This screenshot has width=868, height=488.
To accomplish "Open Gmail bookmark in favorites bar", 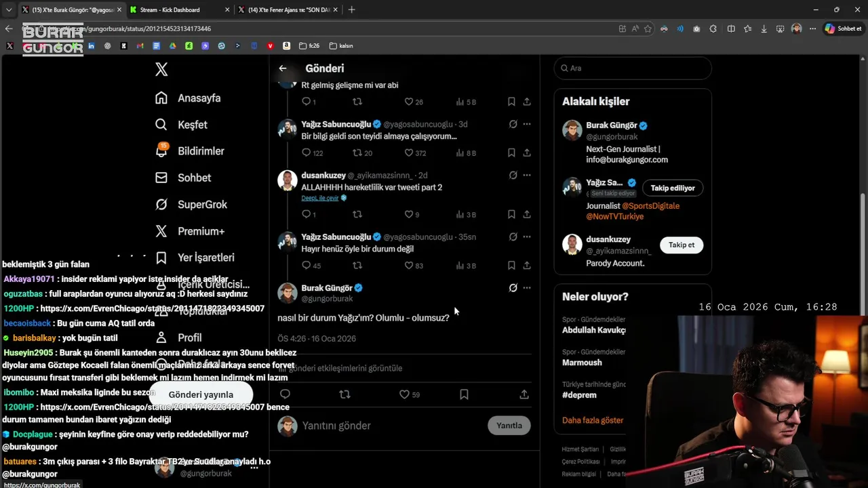I will point(140,46).
